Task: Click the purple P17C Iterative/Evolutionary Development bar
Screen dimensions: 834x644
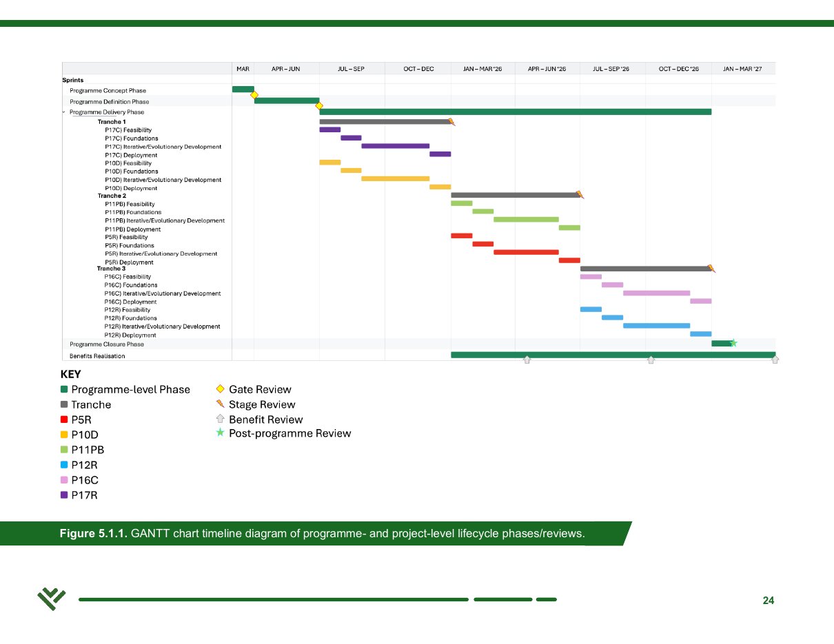Action: pyautogui.click(x=396, y=146)
